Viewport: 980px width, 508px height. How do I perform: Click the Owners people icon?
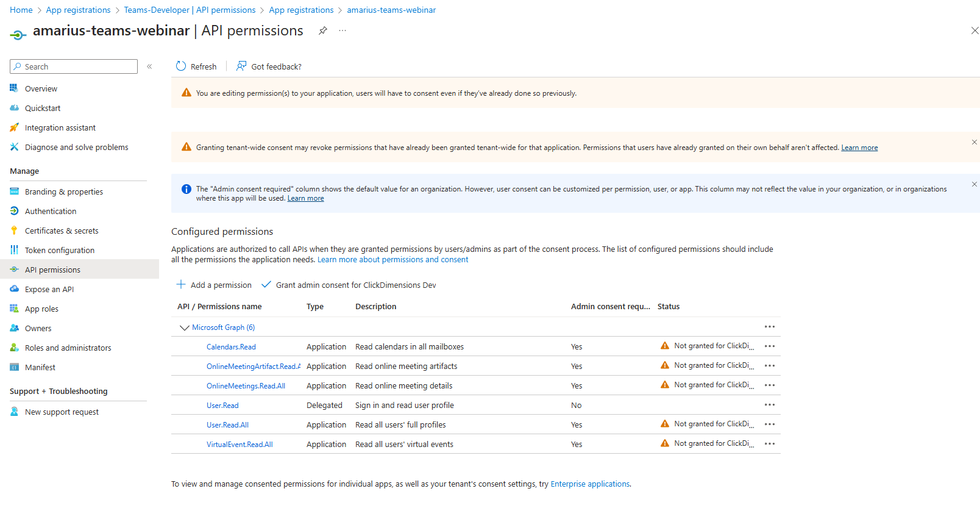point(14,327)
